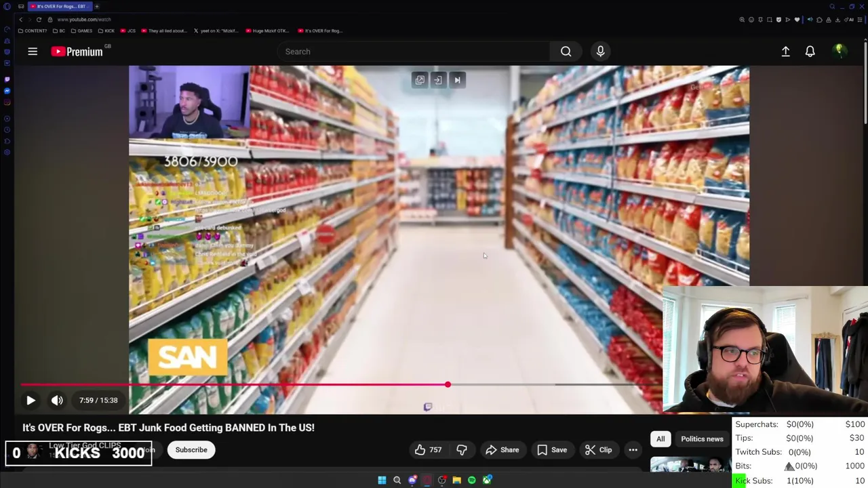The width and height of the screenshot is (868, 488).
Task: Open the browser downloads icon
Action: (837, 20)
